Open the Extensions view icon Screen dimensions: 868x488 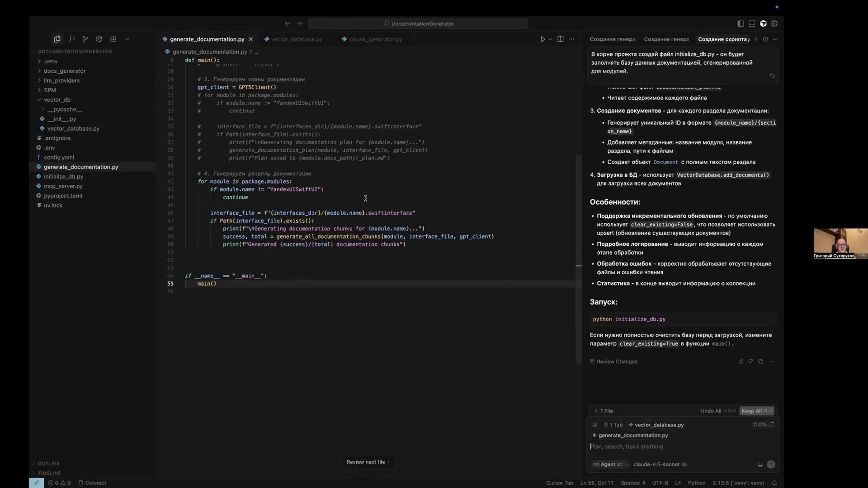point(113,39)
